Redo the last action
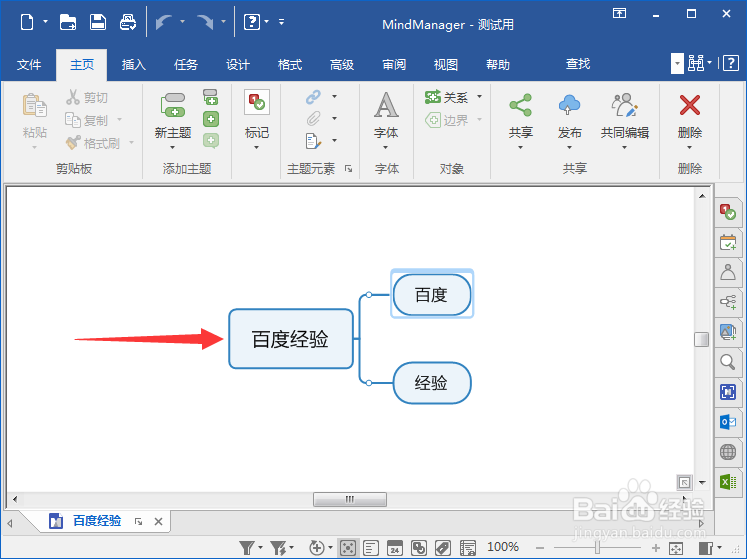Screen dimensions: 747x559 coord(205,22)
